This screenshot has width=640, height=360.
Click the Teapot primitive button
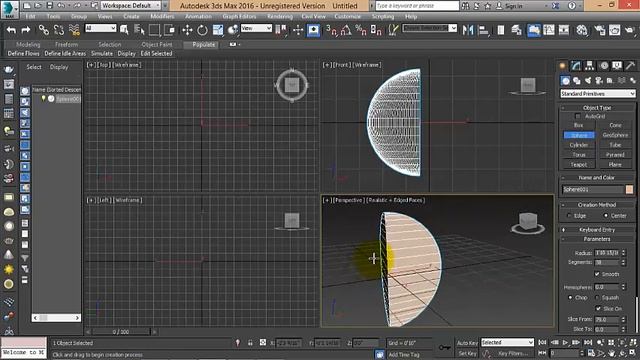[579, 164]
